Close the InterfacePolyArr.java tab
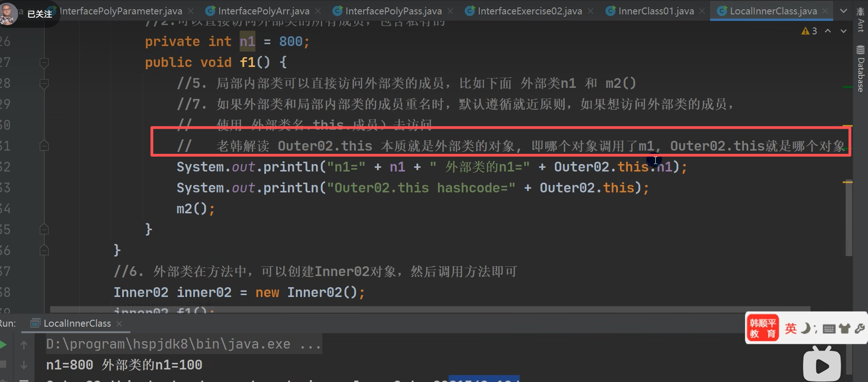The height and width of the screenshot is (382, 868). pos(318,11)
